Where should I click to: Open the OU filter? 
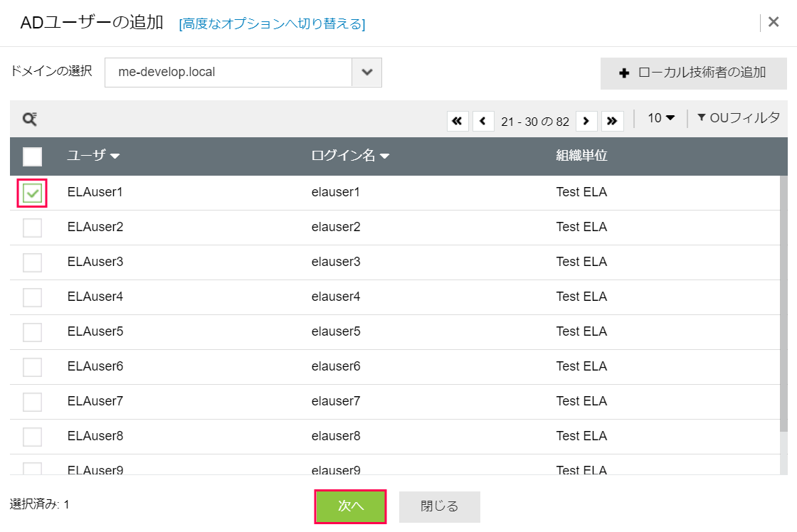pyautogui.click(x=739, y=118)
